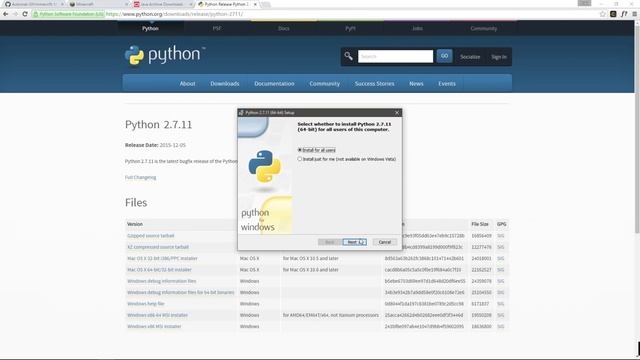Open Windows debug information files link
The height and width of the screenshot is (360, 640).
click(162, 281)
